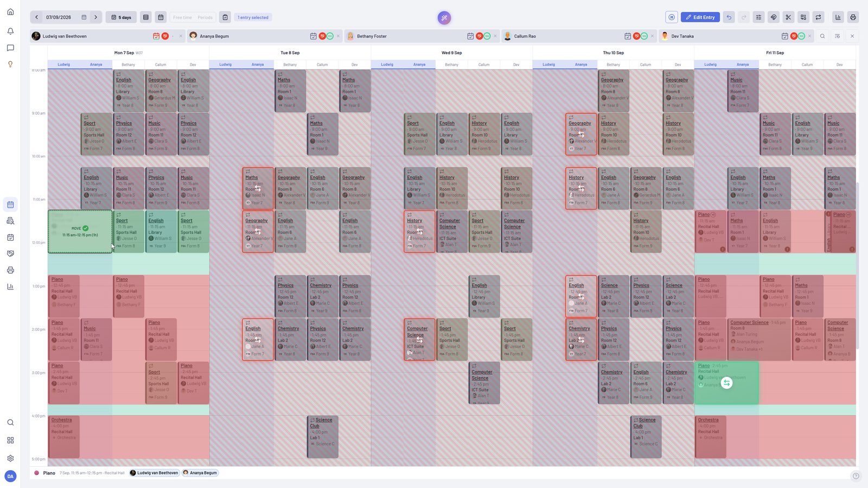
Task: Click the undo arrow icon
Action: [x=729, y=17]
